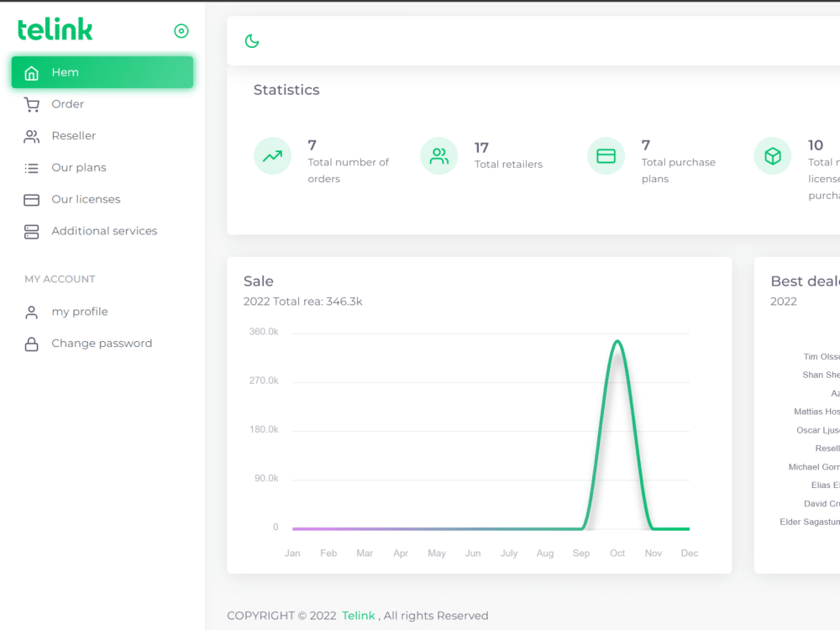
Task: Click the trending arrow orders statistic icon
Action: (x=273, y=156)
